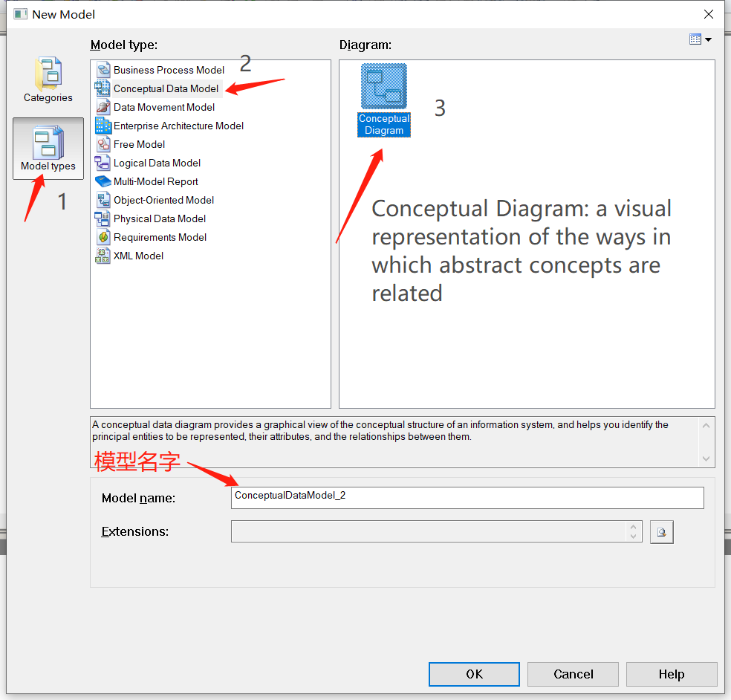The width and height of the screenshot is (731, 700).
Task: Select Object-Oriented Model from the list
Action: pyautogui.click(x=163, y=199)
